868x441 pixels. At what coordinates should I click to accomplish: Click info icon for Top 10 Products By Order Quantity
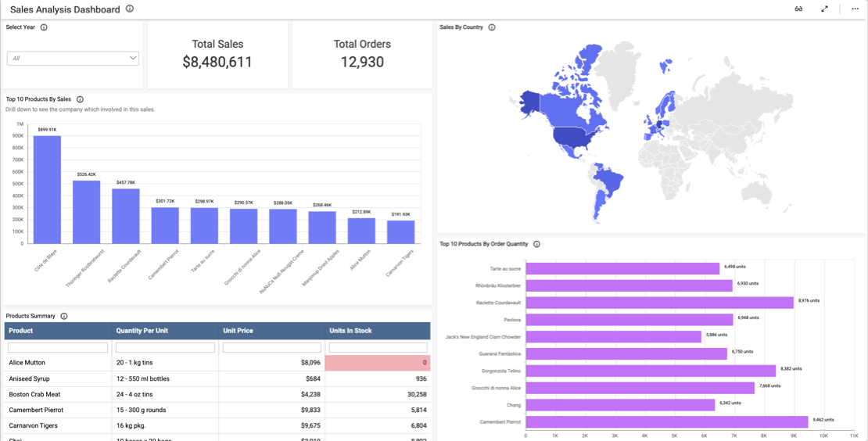(536, 244)
